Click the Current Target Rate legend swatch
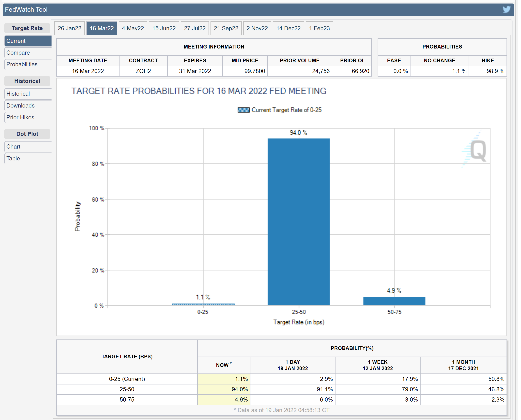 tap(243, 110)
